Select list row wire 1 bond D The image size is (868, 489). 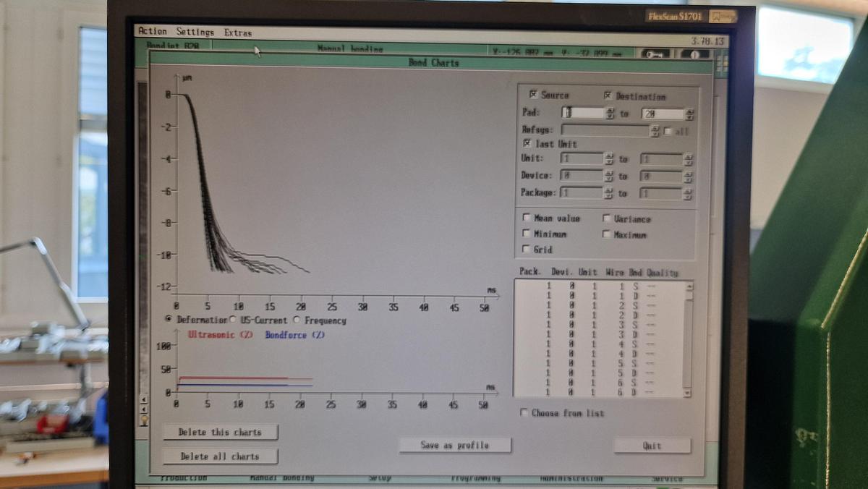(599, 296)
